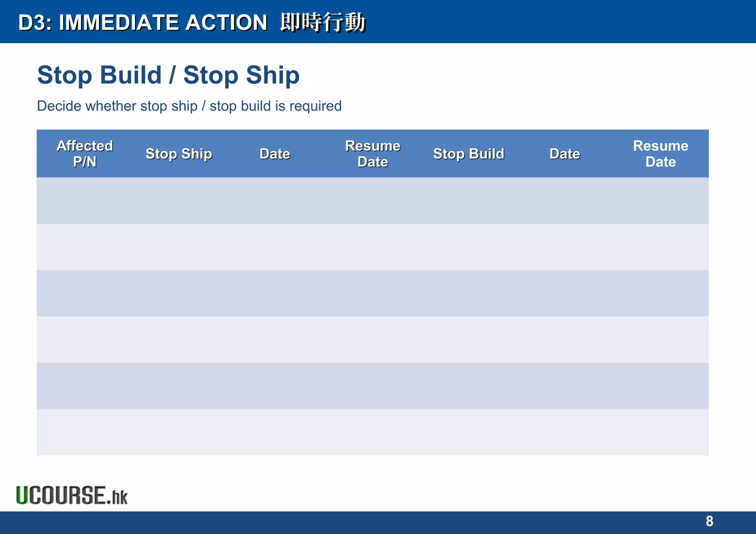Click third row cell under first Resume Date
The height and width of the screenshot is (534, 756).
(373, 293)
